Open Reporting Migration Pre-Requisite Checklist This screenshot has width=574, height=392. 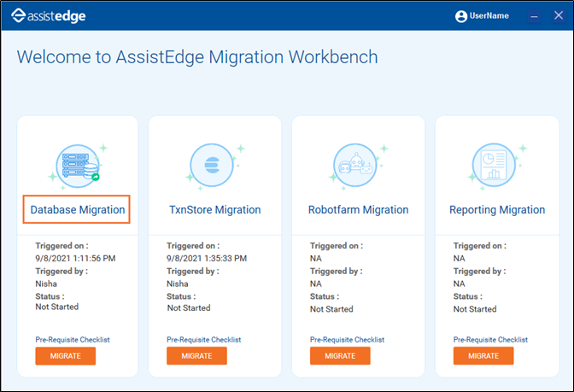(x=490, y=340)
